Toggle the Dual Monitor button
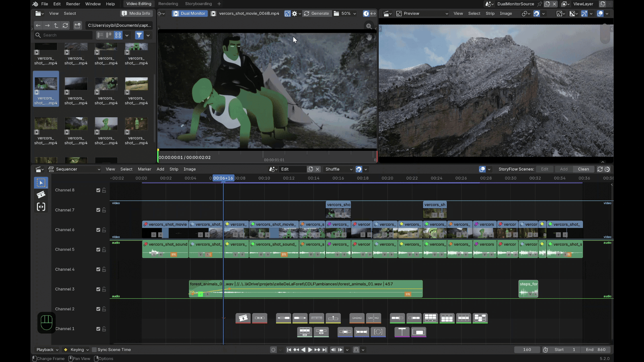The height and width of the screenshot is (362, 644). tap(190, 14)
